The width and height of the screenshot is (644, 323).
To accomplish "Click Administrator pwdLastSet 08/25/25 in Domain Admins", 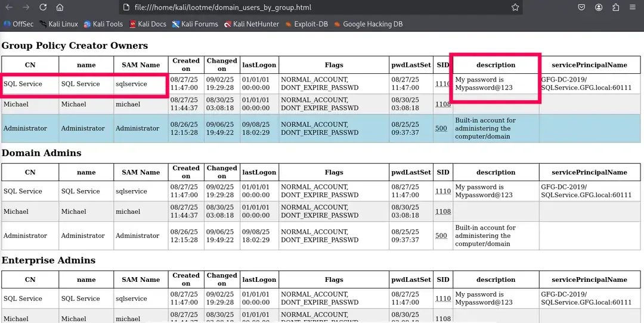I will pos(405,236).
